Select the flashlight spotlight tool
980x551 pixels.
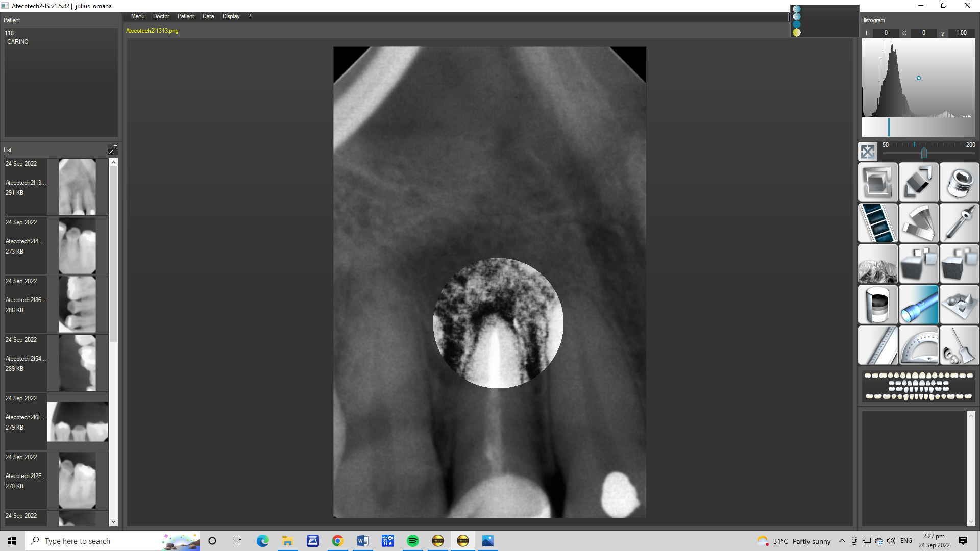918,305
